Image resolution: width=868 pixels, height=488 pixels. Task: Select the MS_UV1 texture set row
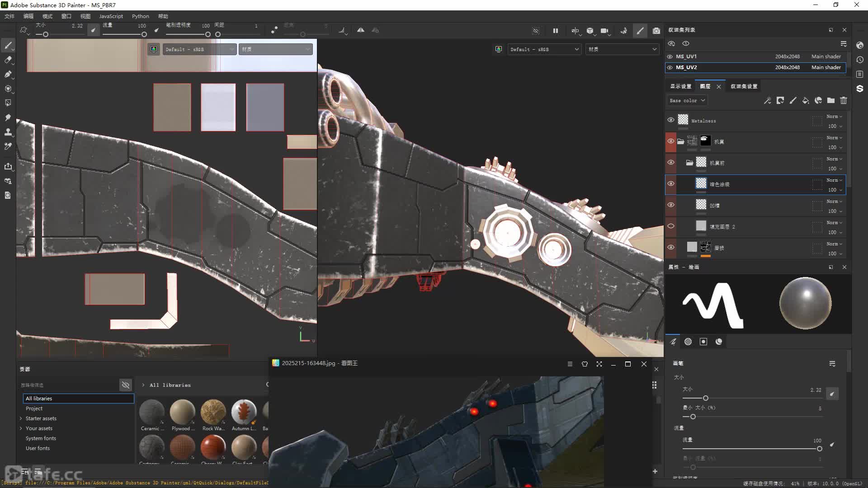click(755, 56)
